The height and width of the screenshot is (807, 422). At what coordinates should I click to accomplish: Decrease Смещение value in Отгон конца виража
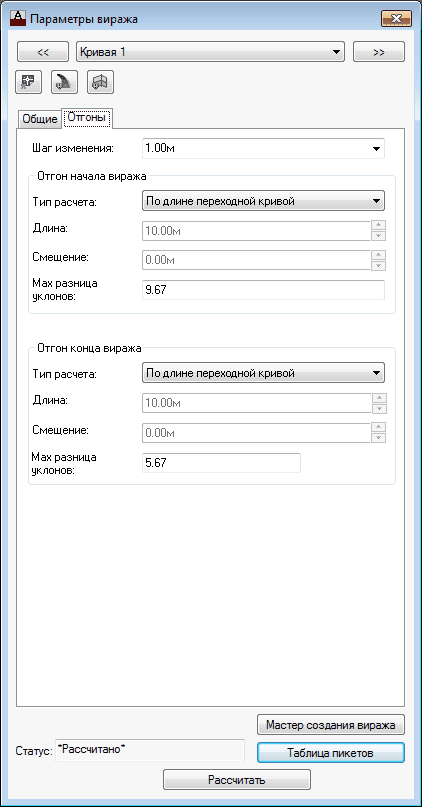(x=379, y=437)
